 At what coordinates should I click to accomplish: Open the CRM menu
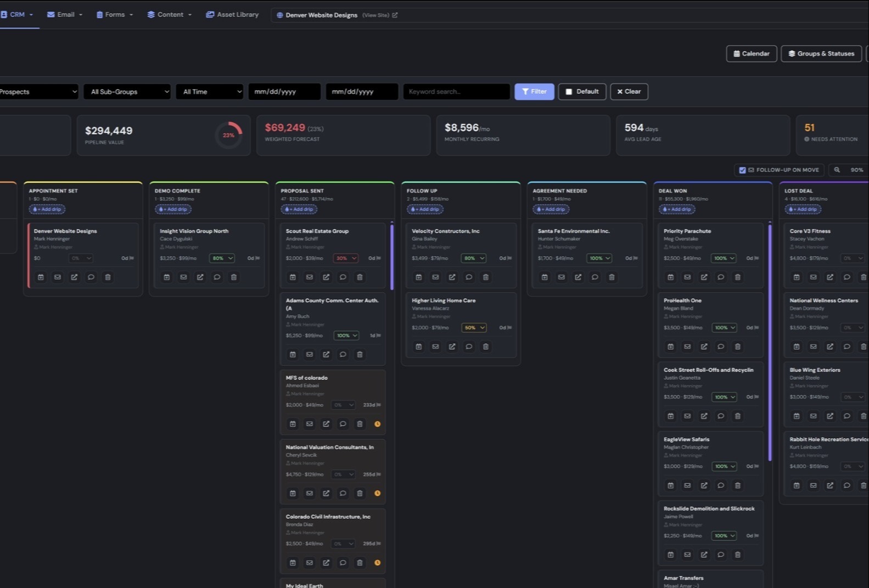tap(17, 15)
